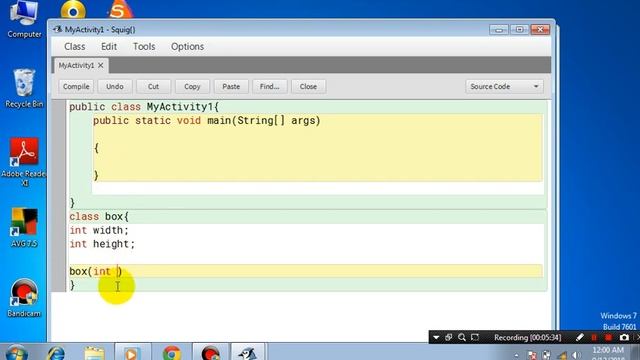640x360 pixels.
Task: Click the Cut button
Action: 153,87
